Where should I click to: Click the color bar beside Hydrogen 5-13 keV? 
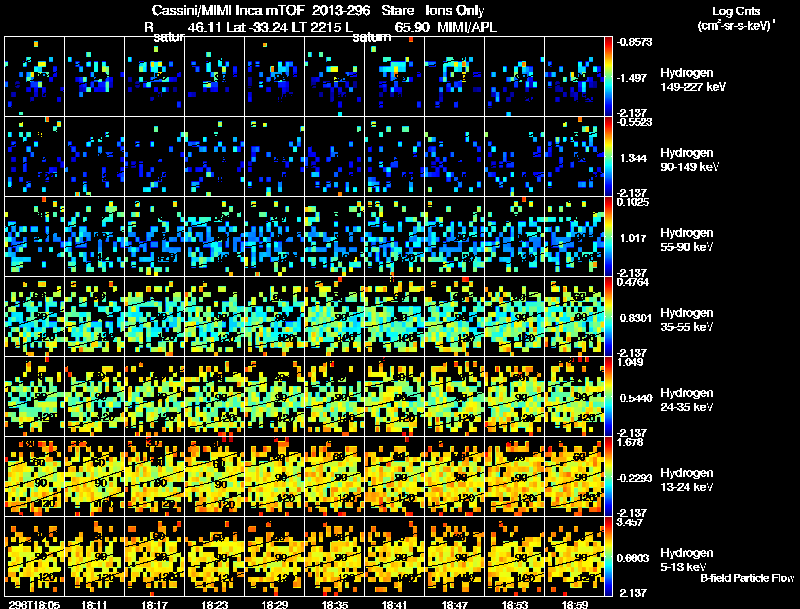pos(608,557)
